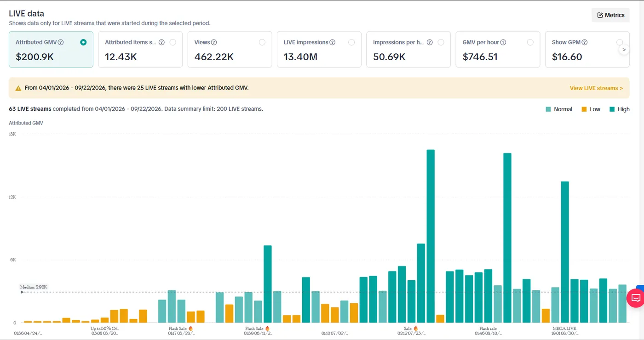Show help info icon beside Views
Viewport: 644px width, 340px height.
(x=214, y=42)
